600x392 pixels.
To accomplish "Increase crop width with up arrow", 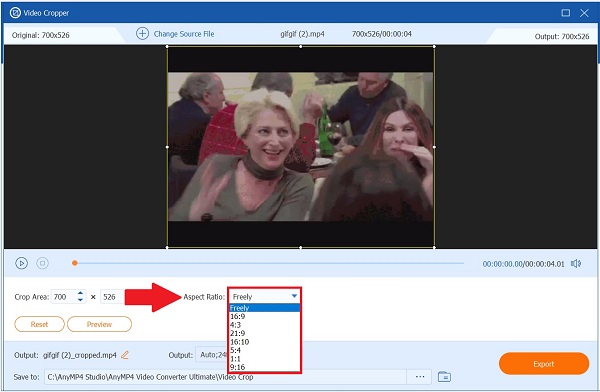I will click(80, 293).
